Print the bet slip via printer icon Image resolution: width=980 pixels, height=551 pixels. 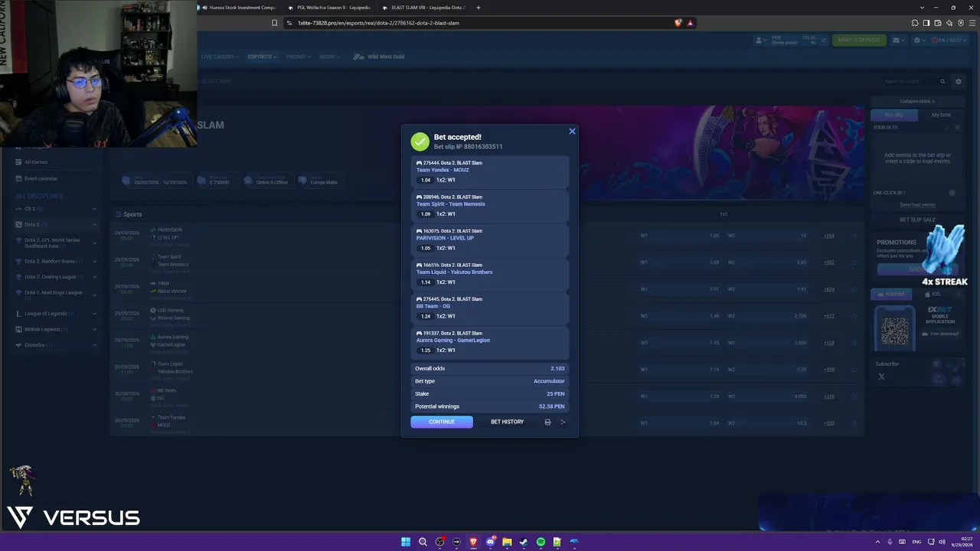pyautogui.click(x=547, y=422)
